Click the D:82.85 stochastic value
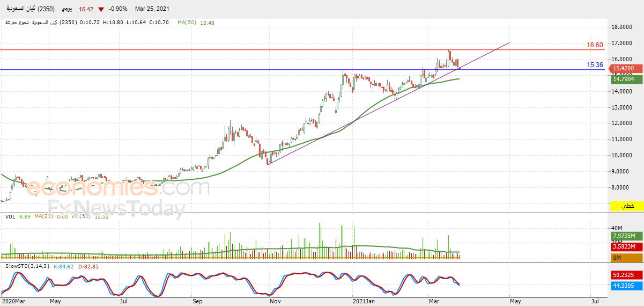Image resolution: width=644 pixels, height=306 pixels. click(x=88, y=266)
